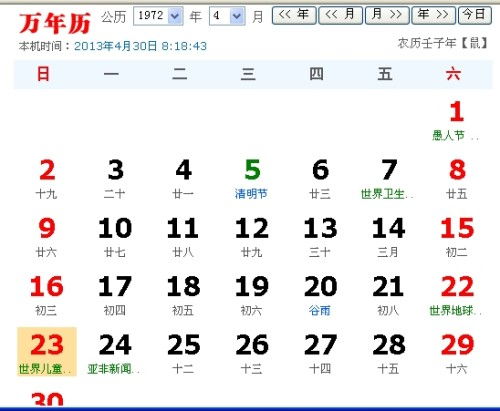Select date 3 with lunar 二十
This screenshot has height=411, width=500.
115,180
